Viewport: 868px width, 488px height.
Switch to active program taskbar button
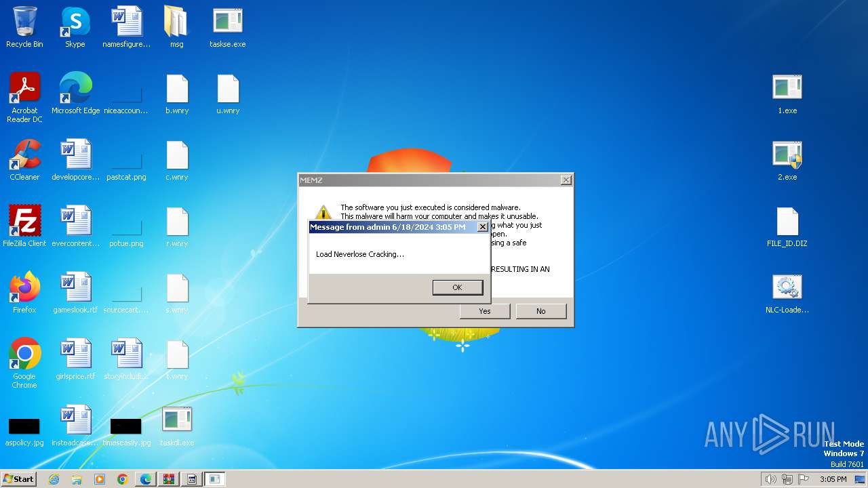(215, 479)
